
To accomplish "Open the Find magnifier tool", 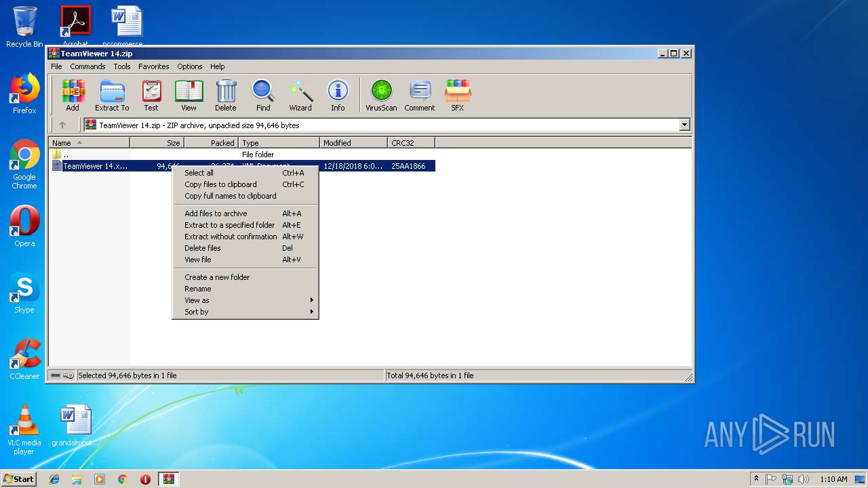I will coord(263,95).
